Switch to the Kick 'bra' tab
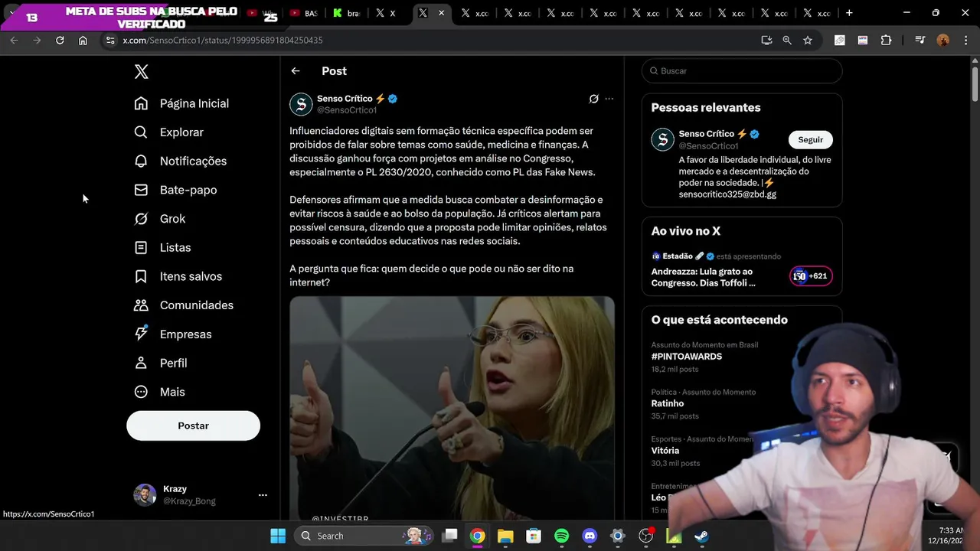Viewport: 980px width, 551px height. tap(346, 13)
